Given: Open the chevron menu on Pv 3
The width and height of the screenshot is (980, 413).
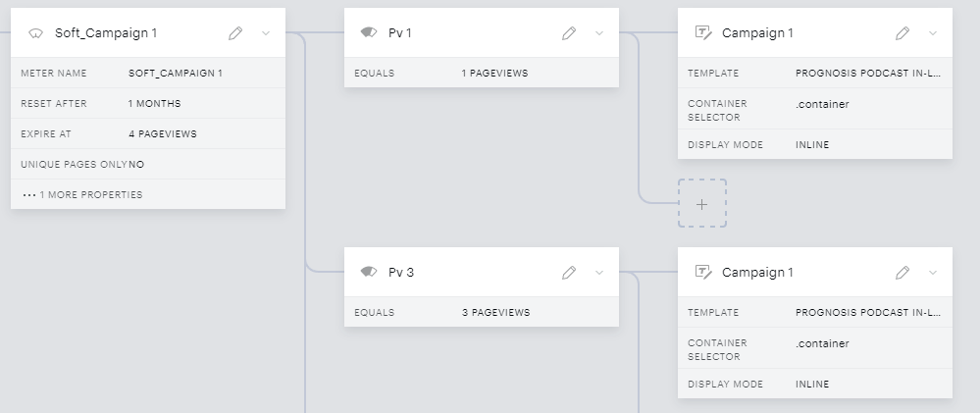Looking at the screenshot, I should pos(599,273).
